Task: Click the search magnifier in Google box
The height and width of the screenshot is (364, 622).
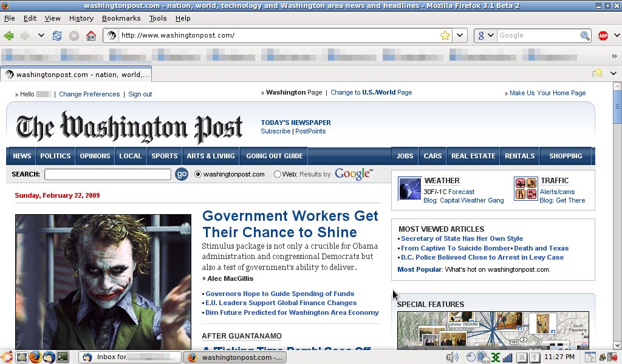Action: (x=584, y=36)
